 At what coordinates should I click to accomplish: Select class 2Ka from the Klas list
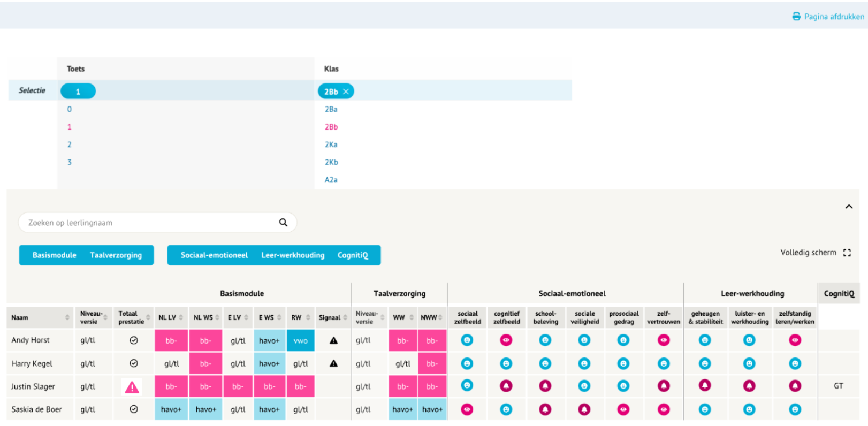pyautogui.click(x=331, y=144)
